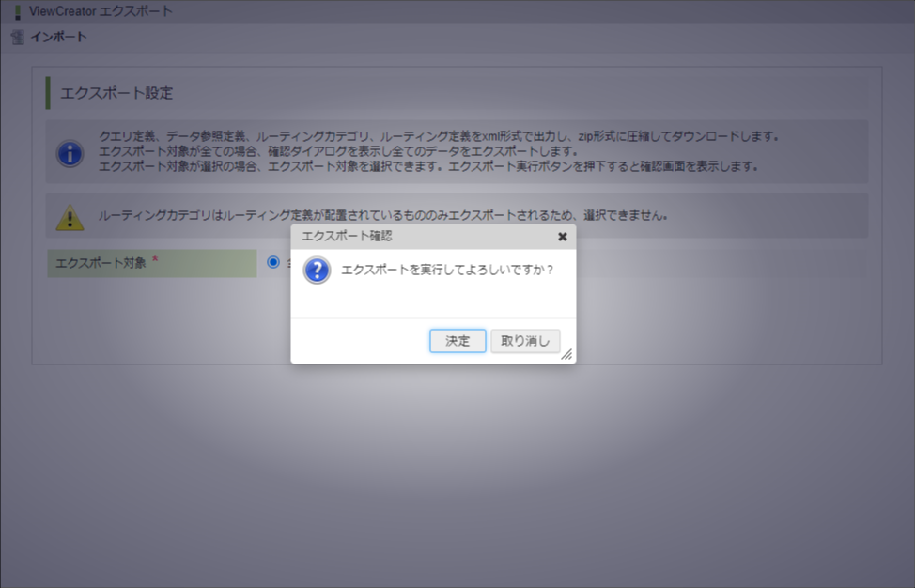
Task: Close the エクスポート確認 dialog with X
Action: click(563, 237)
